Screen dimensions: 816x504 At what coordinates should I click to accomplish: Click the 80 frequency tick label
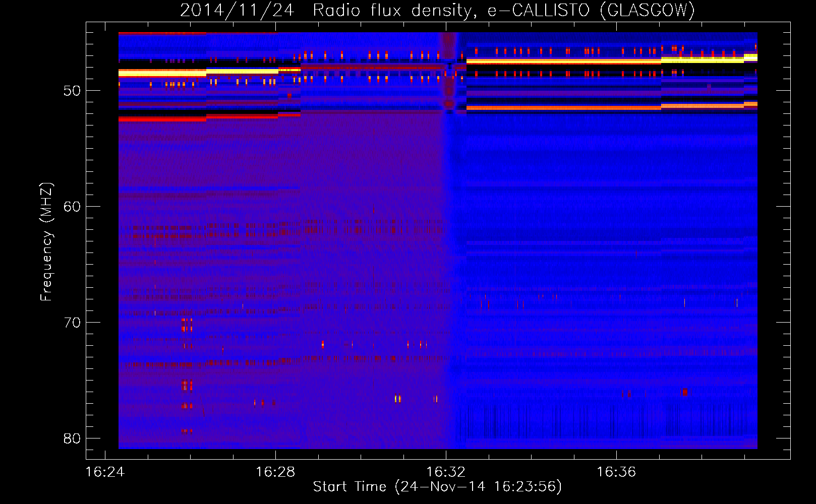[x=72, y=438]
